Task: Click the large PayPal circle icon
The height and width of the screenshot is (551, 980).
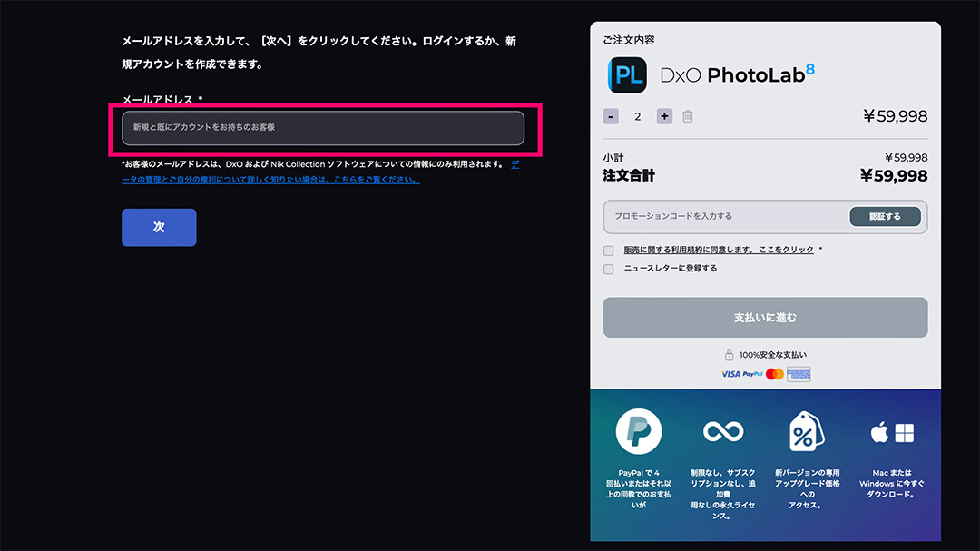Action: point(638,431)
